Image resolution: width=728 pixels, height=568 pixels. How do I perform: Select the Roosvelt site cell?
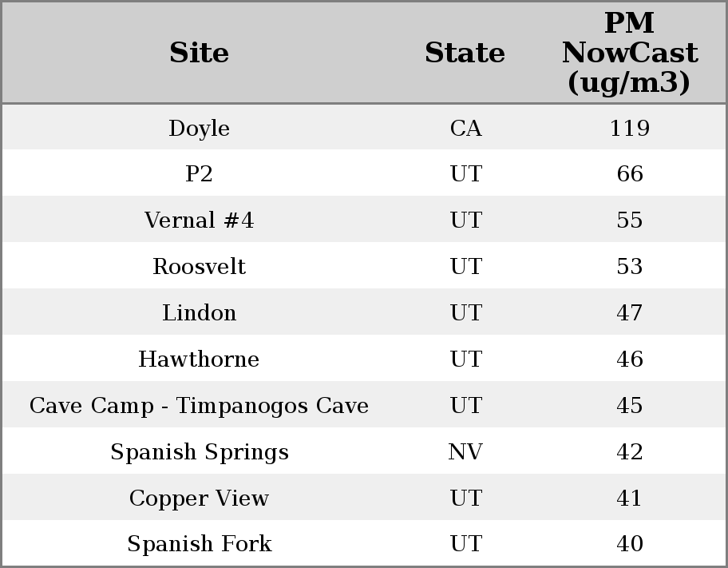click(199, 267)
